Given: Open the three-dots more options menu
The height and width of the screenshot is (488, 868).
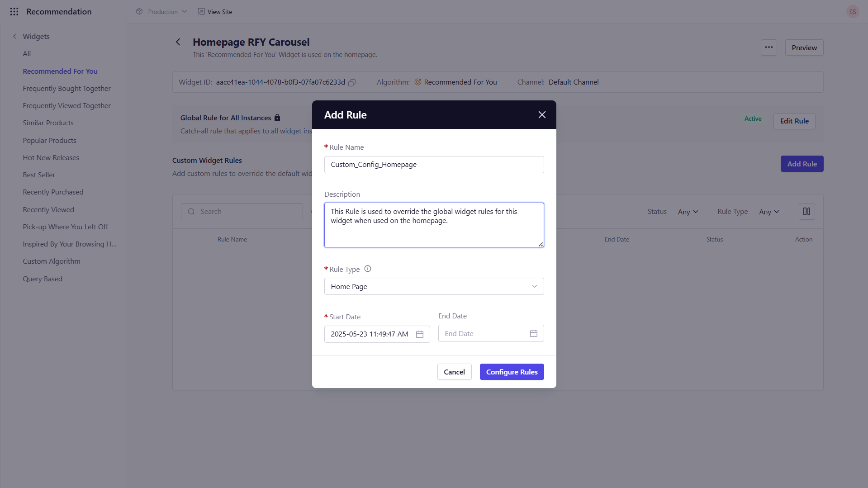Looking at the screenshot, I should 768,47.
